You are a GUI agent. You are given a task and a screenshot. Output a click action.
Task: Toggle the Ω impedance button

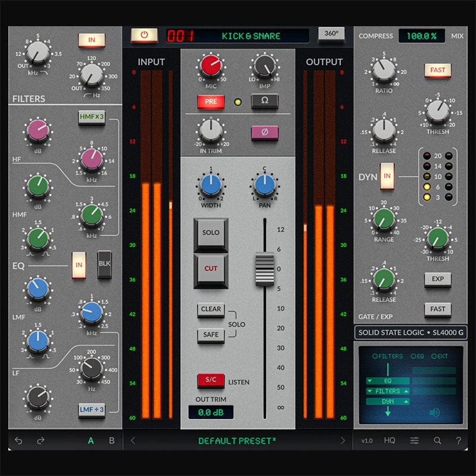tap(264, 101)
